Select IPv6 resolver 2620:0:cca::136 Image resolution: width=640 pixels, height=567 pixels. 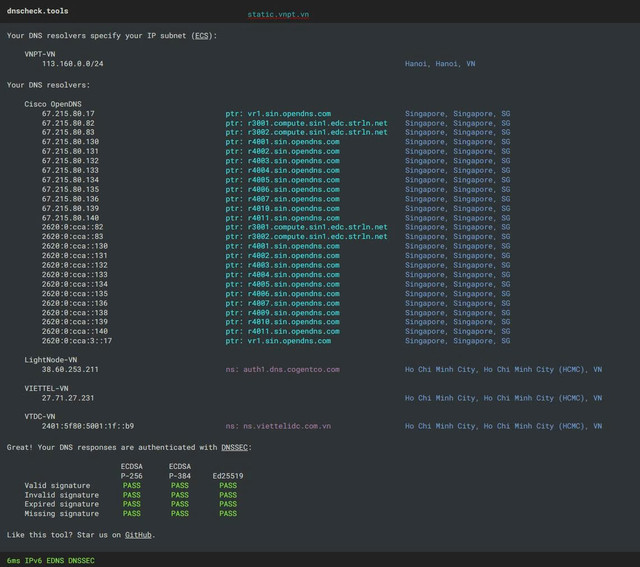point(75,303)
